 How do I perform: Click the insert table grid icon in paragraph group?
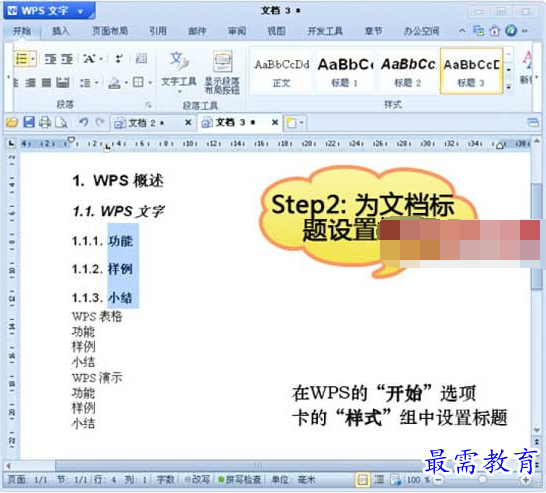141,59
